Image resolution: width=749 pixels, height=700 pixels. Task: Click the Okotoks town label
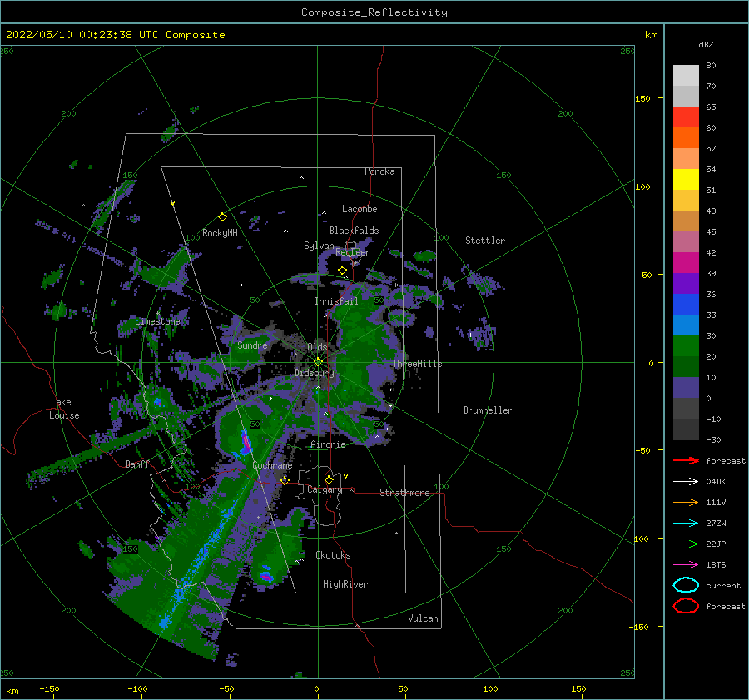click(333, 555)
